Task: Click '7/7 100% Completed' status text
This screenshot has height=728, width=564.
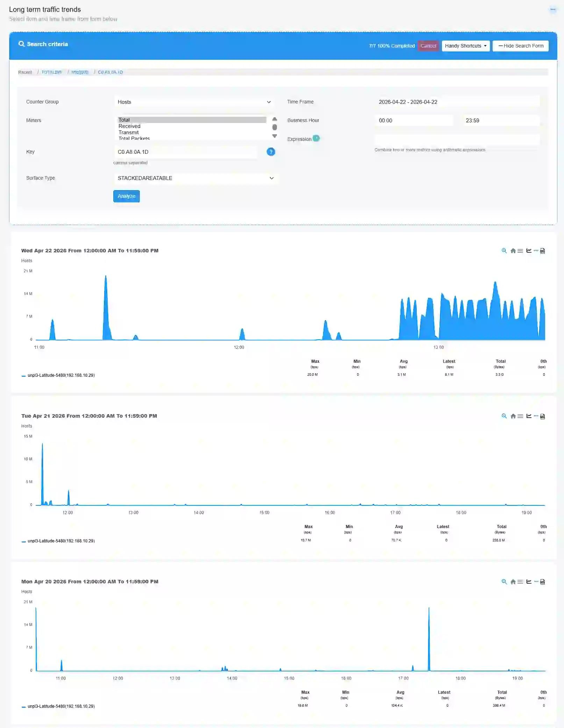Action: (392, 46)
